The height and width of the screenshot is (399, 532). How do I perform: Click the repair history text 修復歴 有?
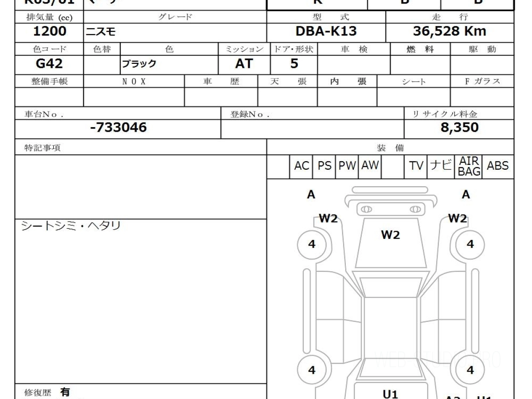coord(47,392)
